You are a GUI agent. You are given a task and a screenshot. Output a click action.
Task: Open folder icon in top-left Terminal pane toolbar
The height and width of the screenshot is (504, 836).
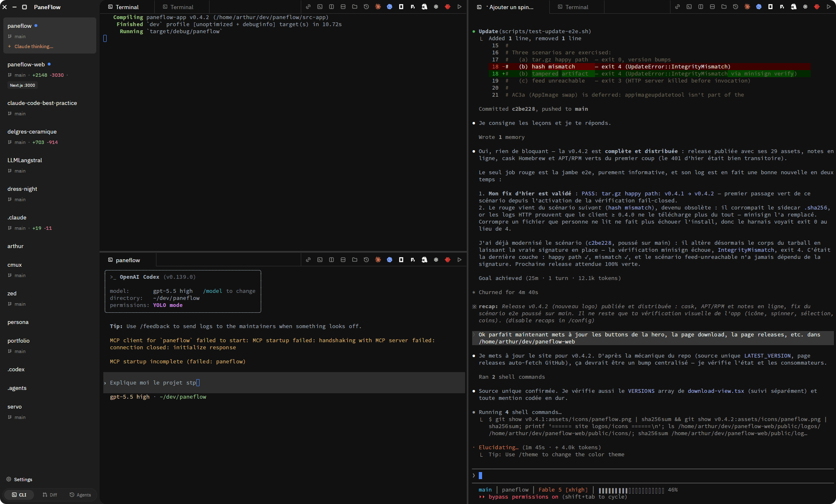[x=355, y=7]
